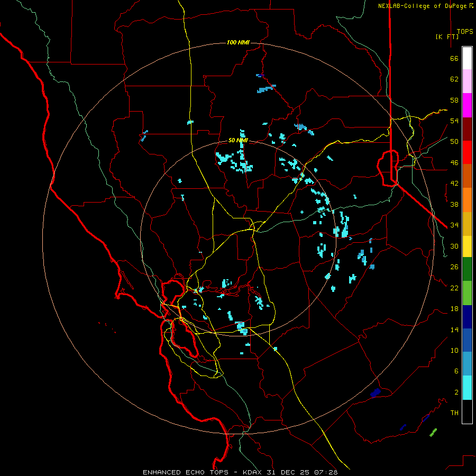Click the black TH legend swatch
Viewport: 476px width, 476px height.
[x=467, y=411]
